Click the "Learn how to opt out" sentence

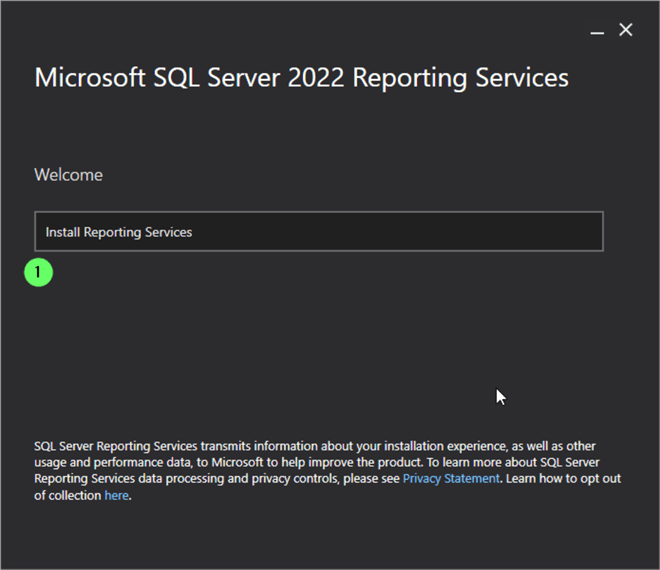point(563,479)
